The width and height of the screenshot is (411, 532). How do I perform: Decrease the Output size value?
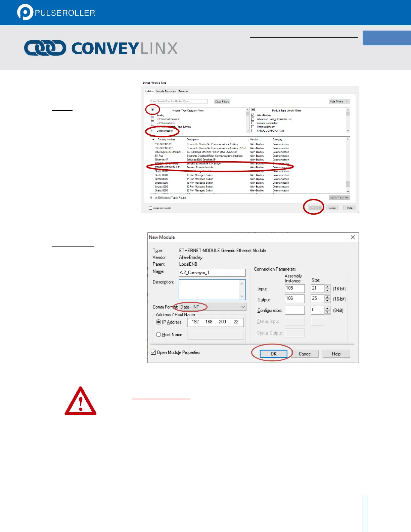click(x=327, y=301)
